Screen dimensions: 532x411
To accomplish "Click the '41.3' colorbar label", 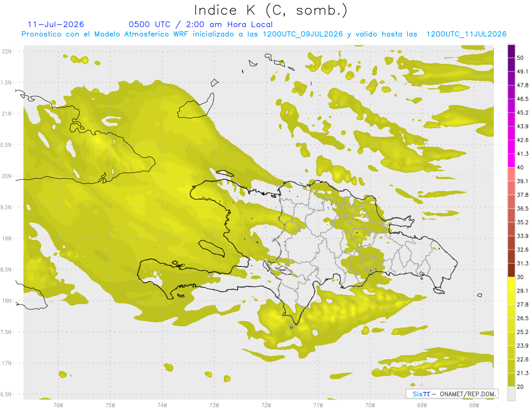I will [522, 154].
